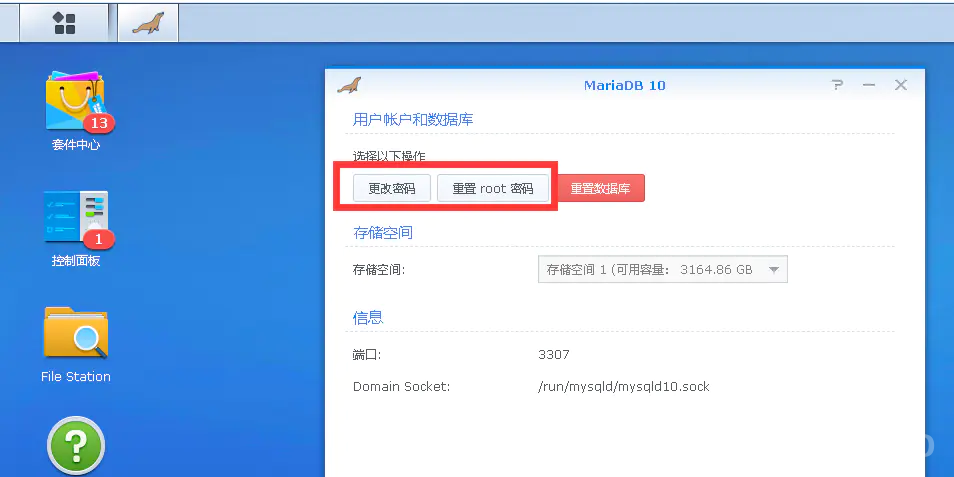Click the socket path /run/mysqld/mysqld10.sock
Viewport: 954px width, 477px height.
(624, 386)
